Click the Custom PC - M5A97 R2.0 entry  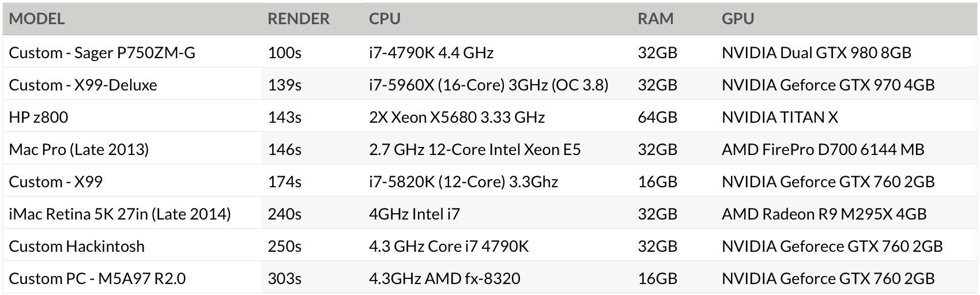[x=97, y=279]
